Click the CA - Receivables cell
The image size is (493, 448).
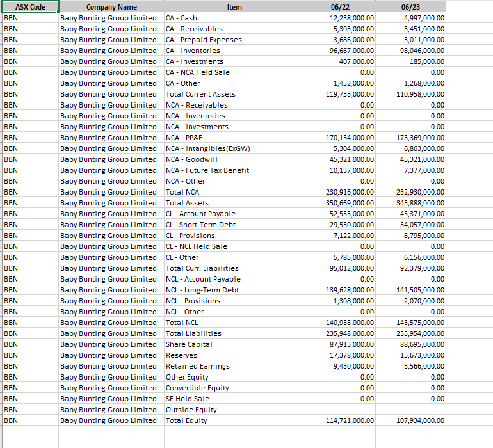pos(234,29)
